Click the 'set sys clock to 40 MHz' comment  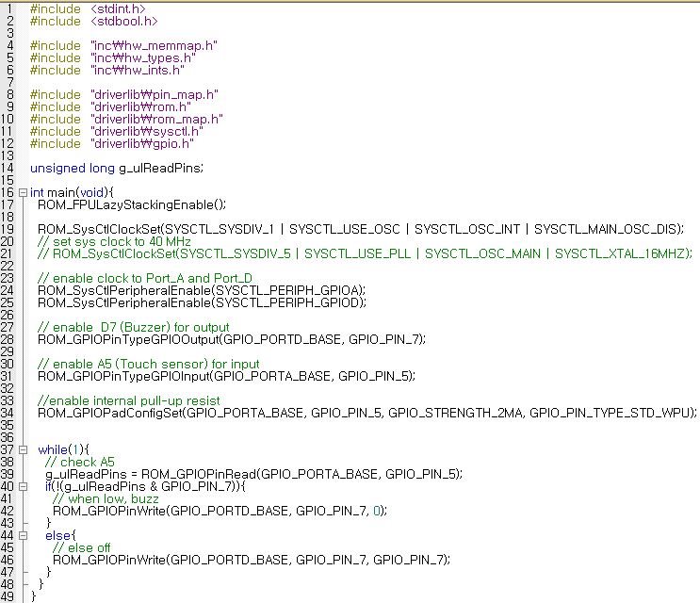[114, 242]
